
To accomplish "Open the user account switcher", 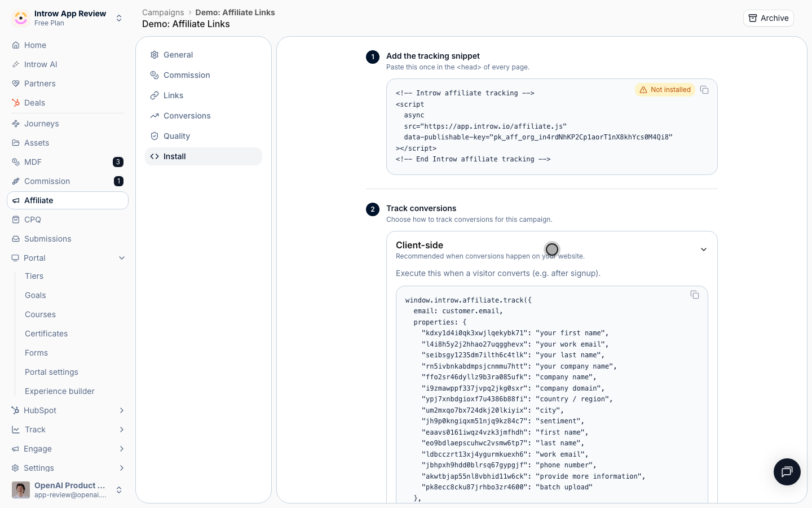I will 119,490.
